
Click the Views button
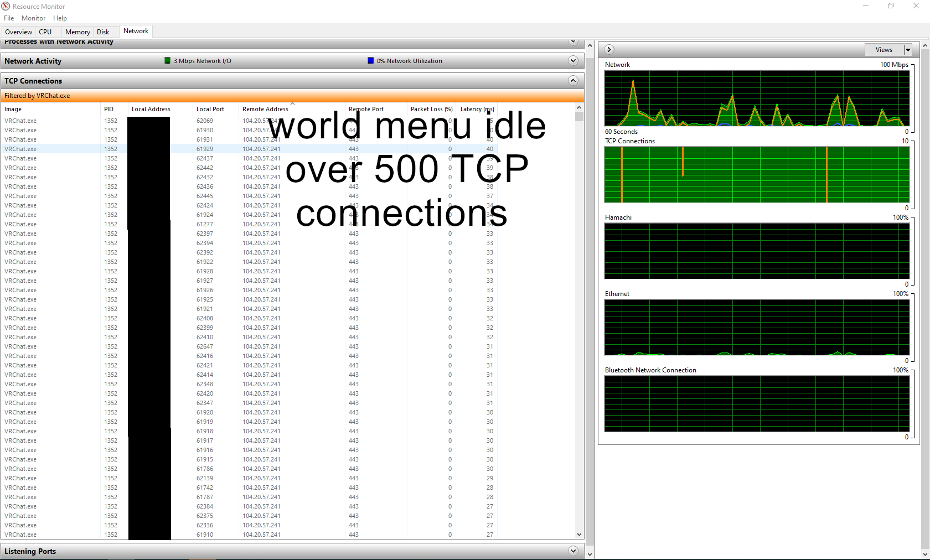click(884, 50)
